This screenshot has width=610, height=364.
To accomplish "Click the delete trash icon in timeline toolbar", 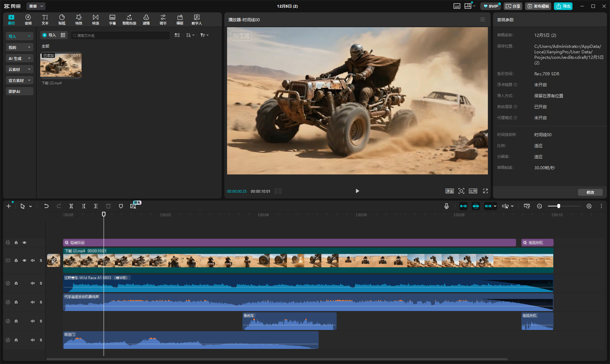I will (x=108, y=206).
